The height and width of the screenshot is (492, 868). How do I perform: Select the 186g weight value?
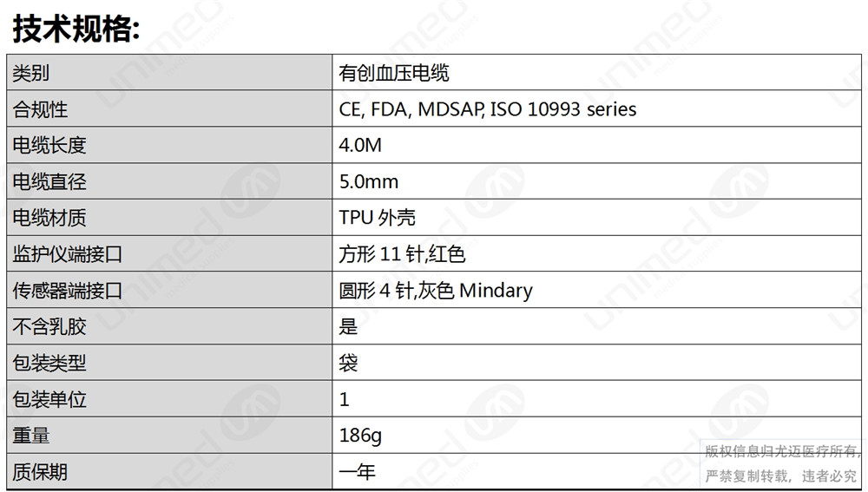point(360,436)
